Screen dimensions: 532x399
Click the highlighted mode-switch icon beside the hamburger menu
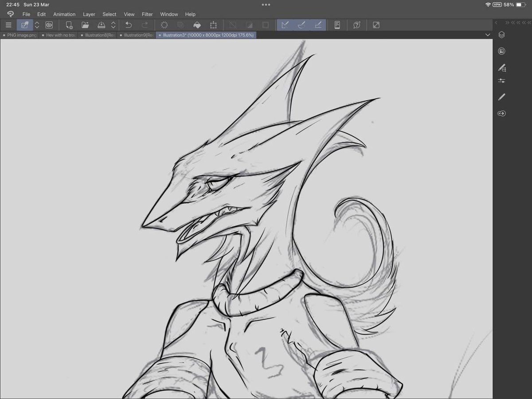[25, 25]
